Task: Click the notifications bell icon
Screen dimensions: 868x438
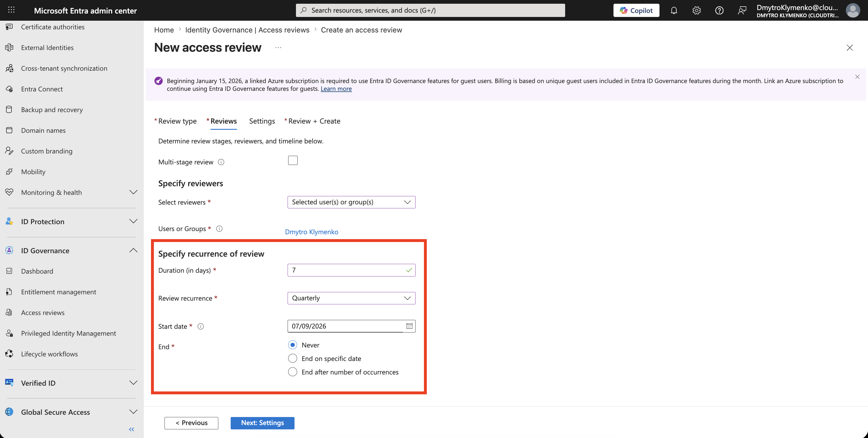Action: coord(674,10)
